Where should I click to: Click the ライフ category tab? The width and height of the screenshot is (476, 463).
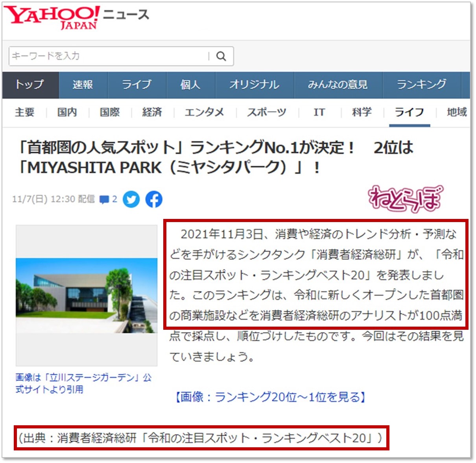pos(409,112)
